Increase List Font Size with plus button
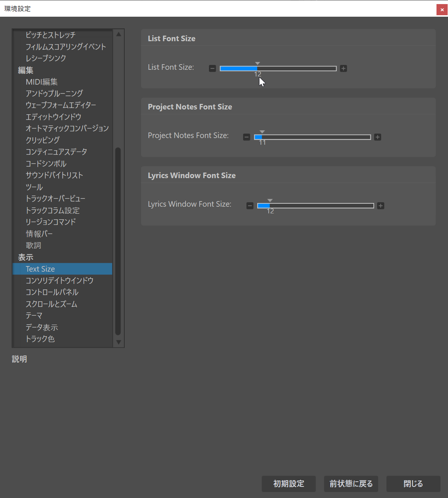 tap(343, 68)
